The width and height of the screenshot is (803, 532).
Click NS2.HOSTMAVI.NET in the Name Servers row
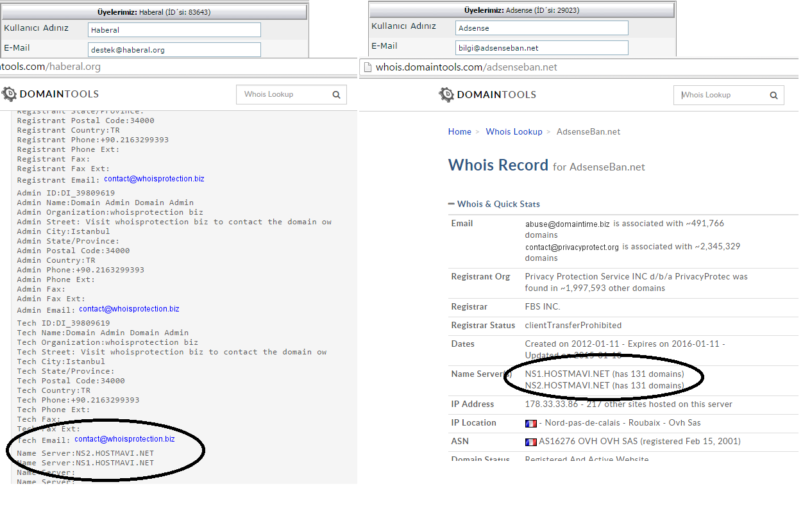pyautogui.click(x=567, y=385)
